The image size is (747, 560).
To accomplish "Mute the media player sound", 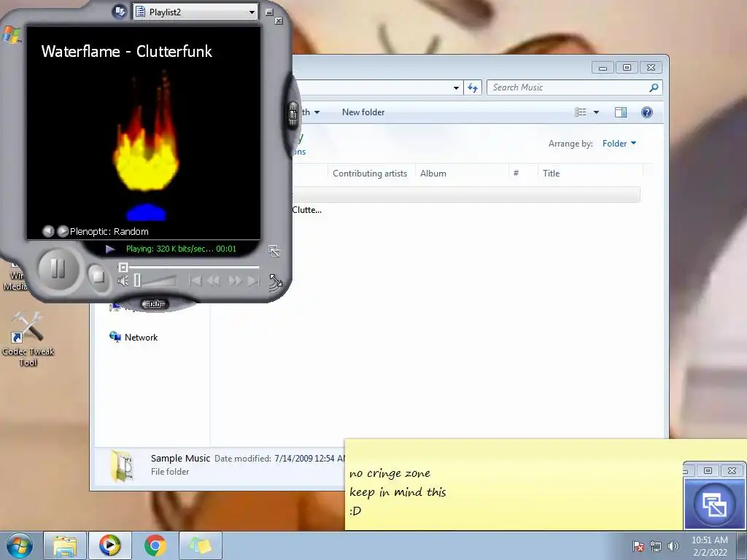I will point(123,281).
